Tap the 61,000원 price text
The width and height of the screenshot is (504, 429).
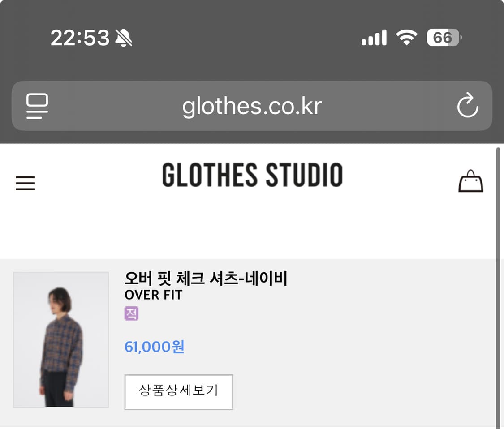pos(155,347)
